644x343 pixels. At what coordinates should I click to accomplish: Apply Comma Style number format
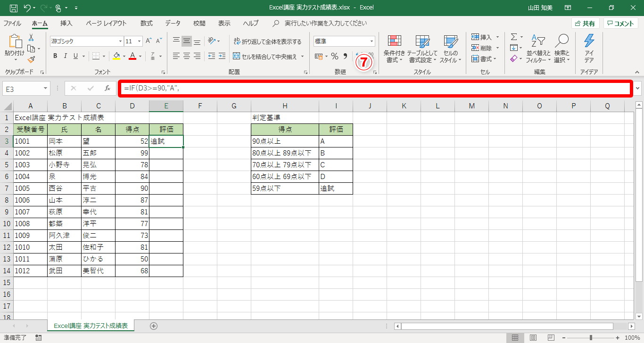[346, 56]
